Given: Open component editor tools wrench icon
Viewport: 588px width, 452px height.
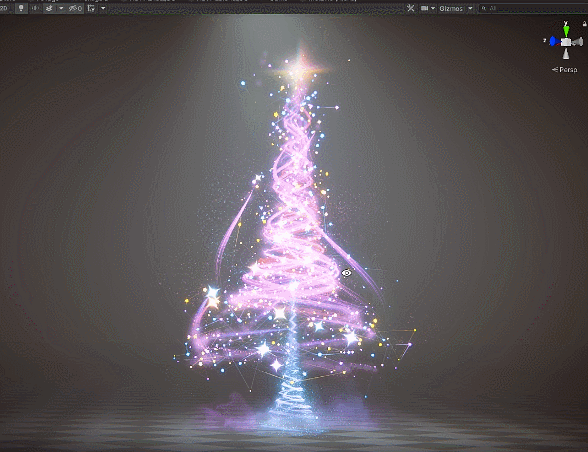Looking at the screenshot, I should pyautogui.click(x=411, y=8).
